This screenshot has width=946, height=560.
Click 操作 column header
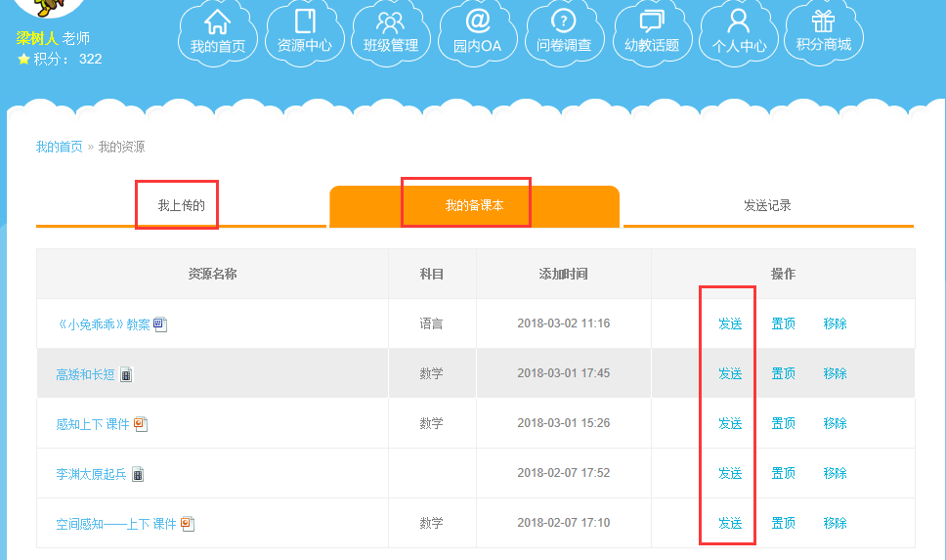pyautogui.click(x=783, y=274)
